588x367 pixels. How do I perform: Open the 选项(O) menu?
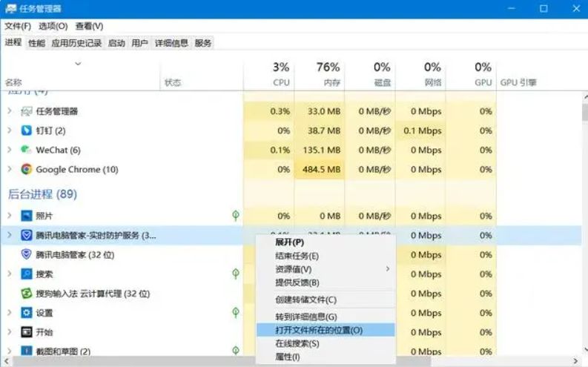click(53, 26)
